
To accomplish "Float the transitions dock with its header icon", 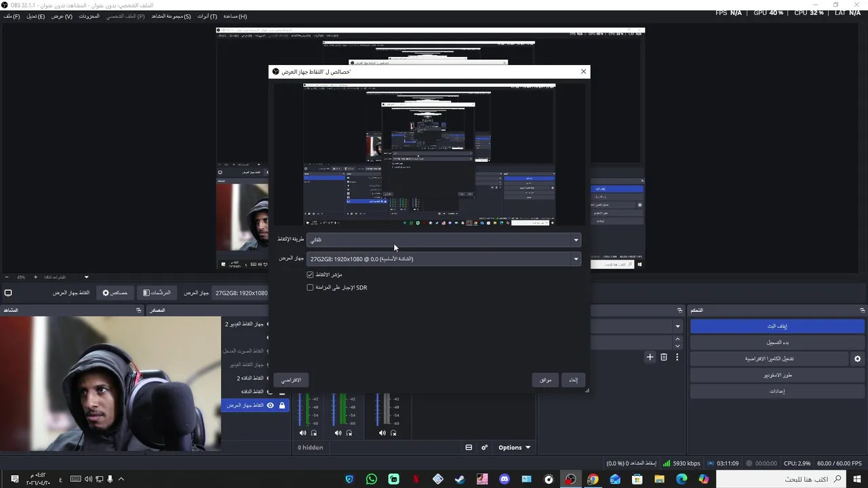I will (679, 310).
